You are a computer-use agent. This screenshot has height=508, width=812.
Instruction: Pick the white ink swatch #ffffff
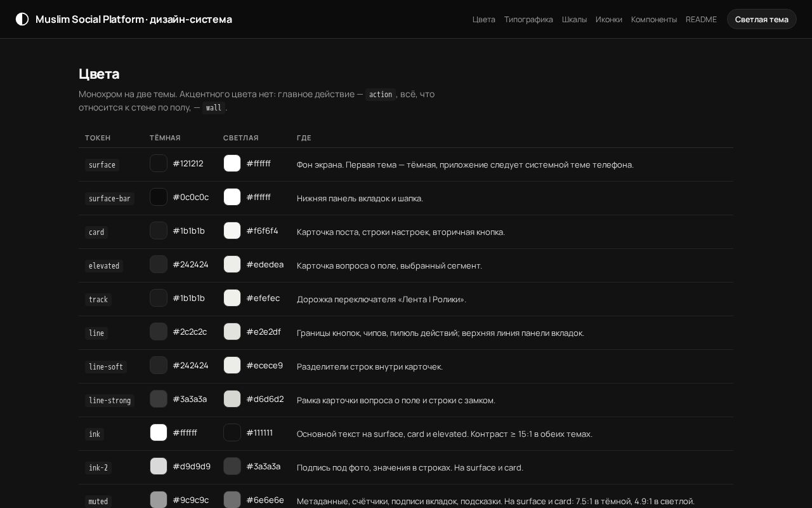pyautogui.click(x=159, y=432)
